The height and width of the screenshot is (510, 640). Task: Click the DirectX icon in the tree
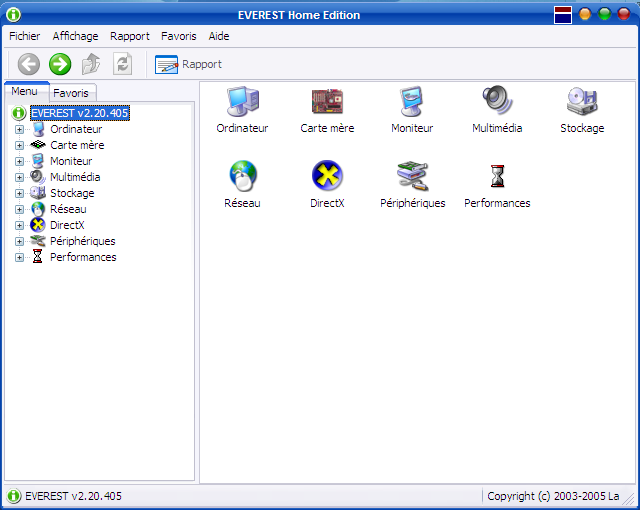[38, 225]
